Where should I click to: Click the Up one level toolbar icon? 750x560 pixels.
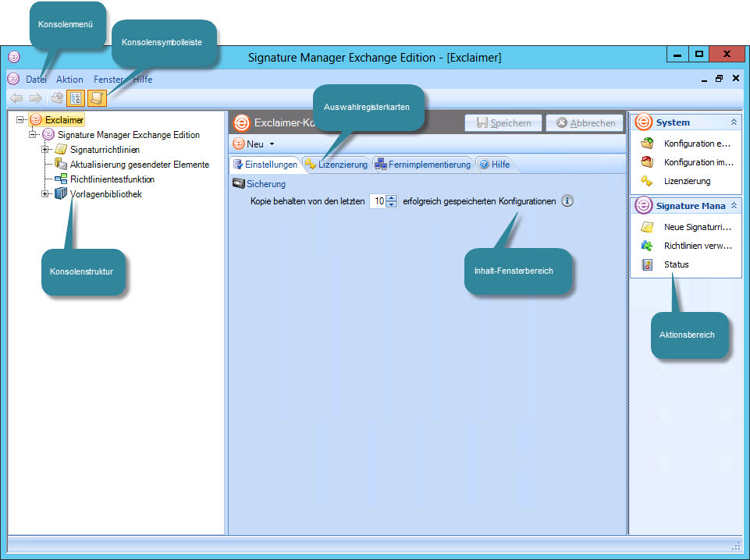click(57, 98)
